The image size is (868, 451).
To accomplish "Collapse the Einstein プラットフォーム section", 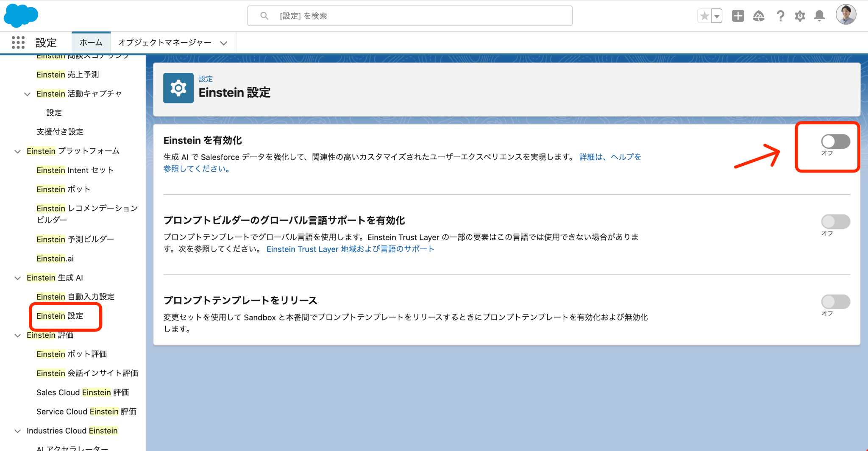I will tap(17, 151).
